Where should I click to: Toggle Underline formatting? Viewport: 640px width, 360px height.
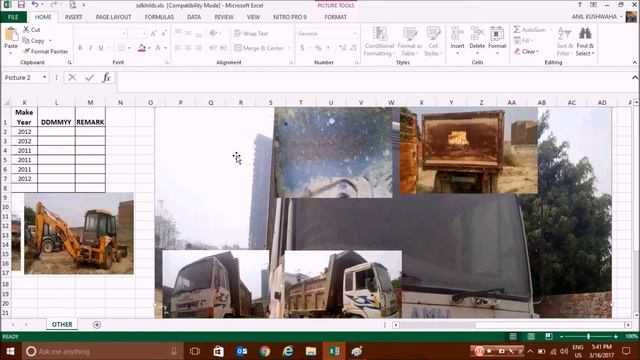point(101,48)
